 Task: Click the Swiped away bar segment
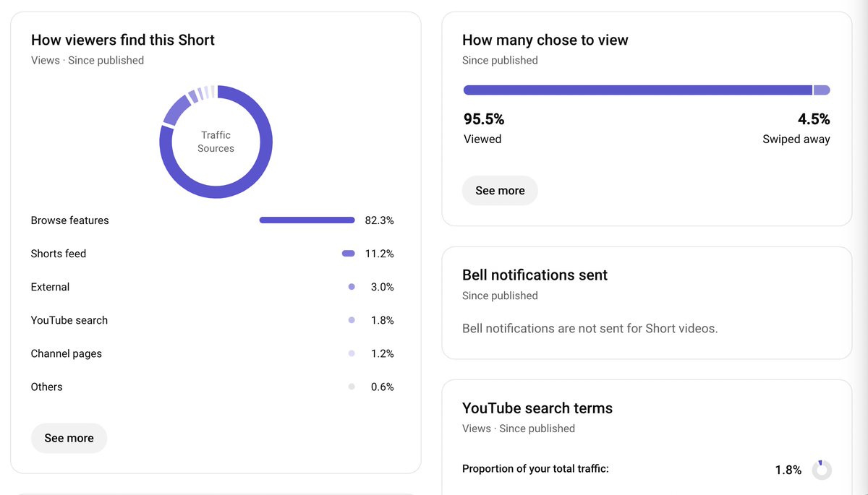pos(822,90)
